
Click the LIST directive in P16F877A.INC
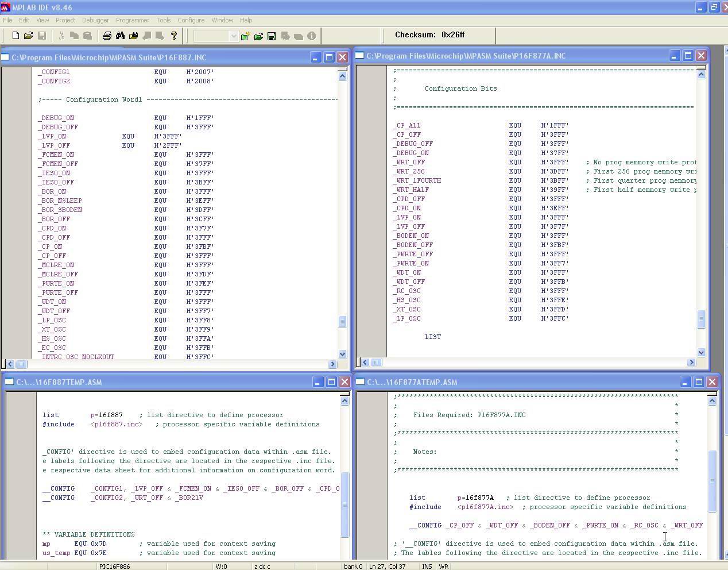click(x=433, y=337)
